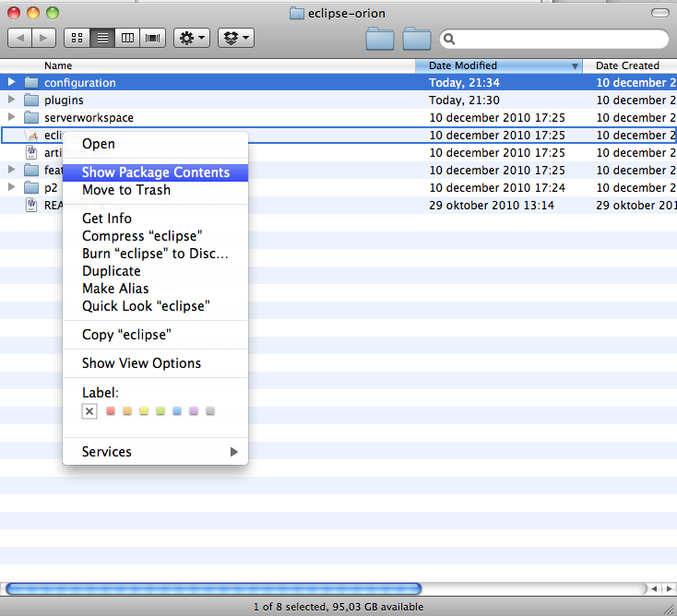Click the horizontal scrollbar thumb

coord(213,589)
